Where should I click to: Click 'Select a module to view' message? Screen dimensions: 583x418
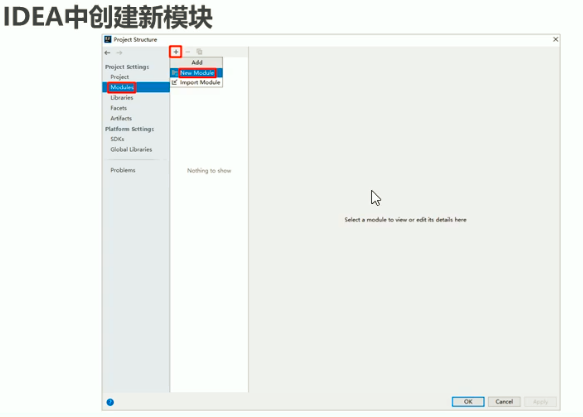pyautogui.click(x=405, y=220)
